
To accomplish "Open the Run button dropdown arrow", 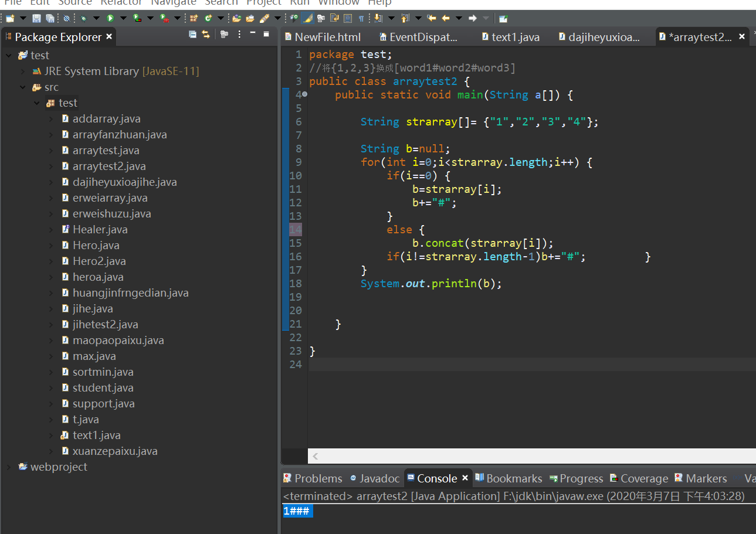I will tap(123, 18).
